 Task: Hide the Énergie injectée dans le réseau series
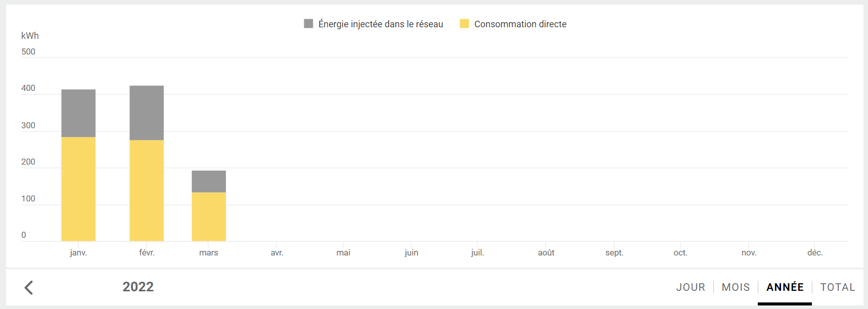click(380, 24)
